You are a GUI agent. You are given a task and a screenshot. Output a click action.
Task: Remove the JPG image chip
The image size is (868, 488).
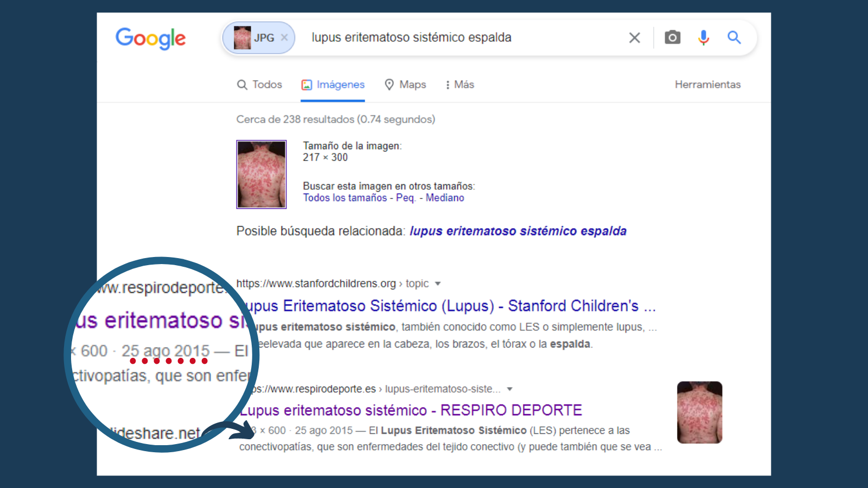(x=284, y=37)
